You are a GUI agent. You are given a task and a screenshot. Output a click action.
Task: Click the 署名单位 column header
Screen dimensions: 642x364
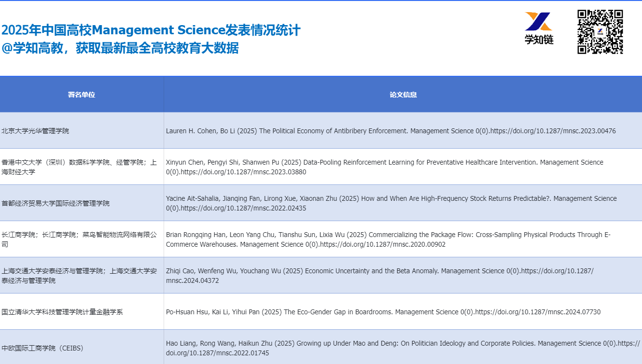coord(82,95)
